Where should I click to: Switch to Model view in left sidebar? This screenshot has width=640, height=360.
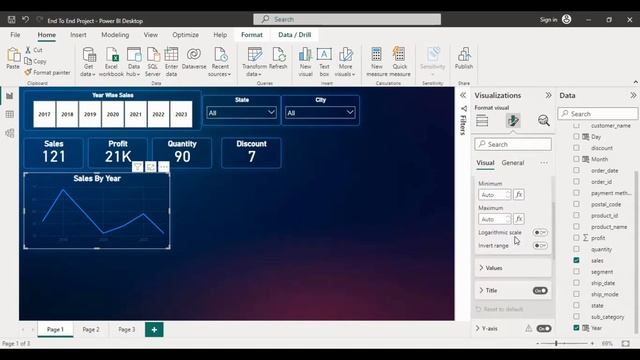[x=10, y=133]
